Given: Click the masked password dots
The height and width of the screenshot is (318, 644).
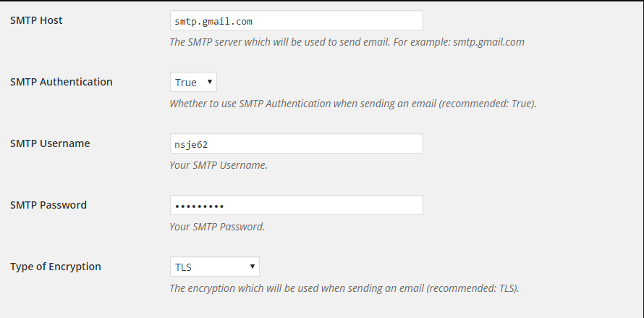Looking at the screenshot, I should point(199,206).
